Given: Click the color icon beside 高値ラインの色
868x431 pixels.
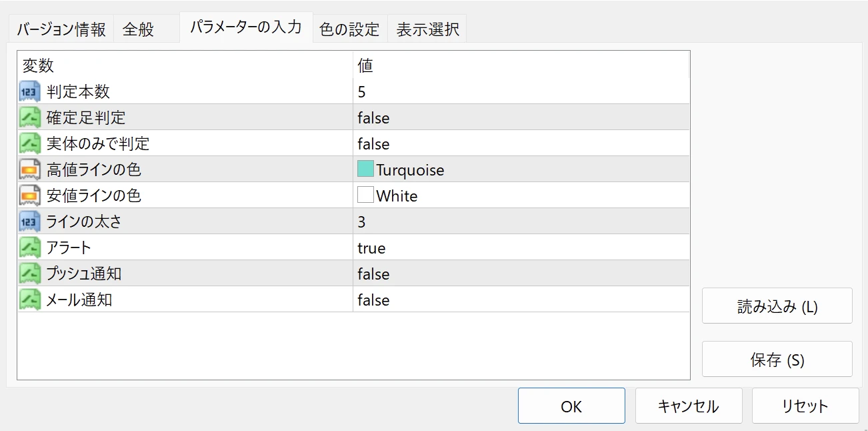Looking at the screenshot, I should coord(30,169).
